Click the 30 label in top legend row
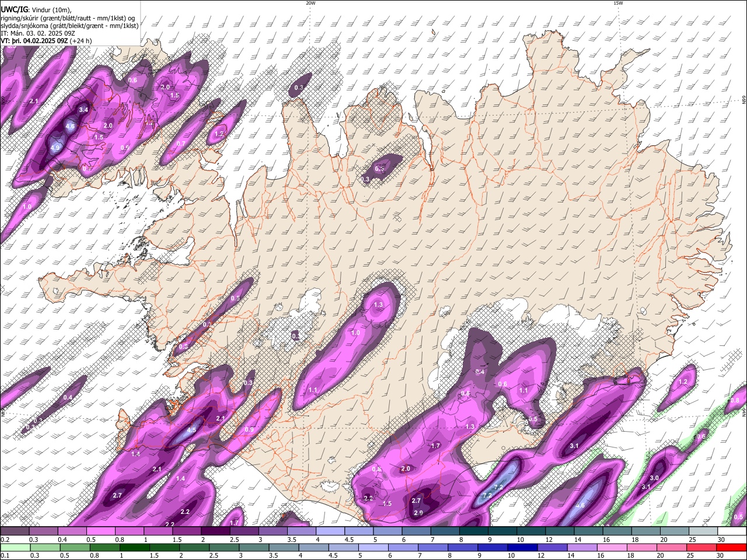Viewport: 747px width, 560px height. point(721,539)
